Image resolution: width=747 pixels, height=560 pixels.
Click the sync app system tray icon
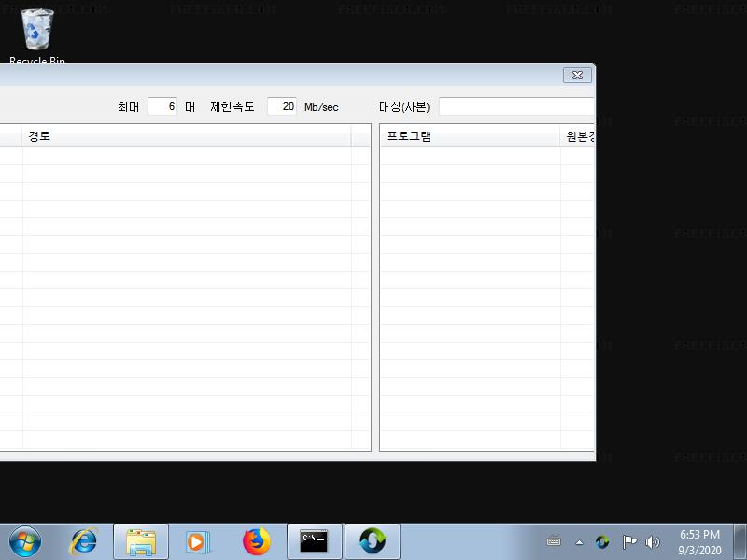pyautogui.click(x=602, y=542)
